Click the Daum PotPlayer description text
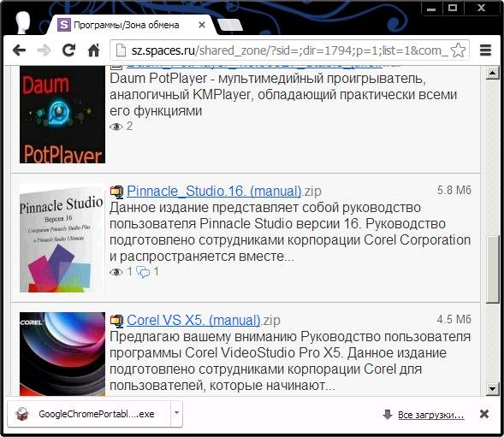This screenshot has width=504, height=437. click(283, 95)
